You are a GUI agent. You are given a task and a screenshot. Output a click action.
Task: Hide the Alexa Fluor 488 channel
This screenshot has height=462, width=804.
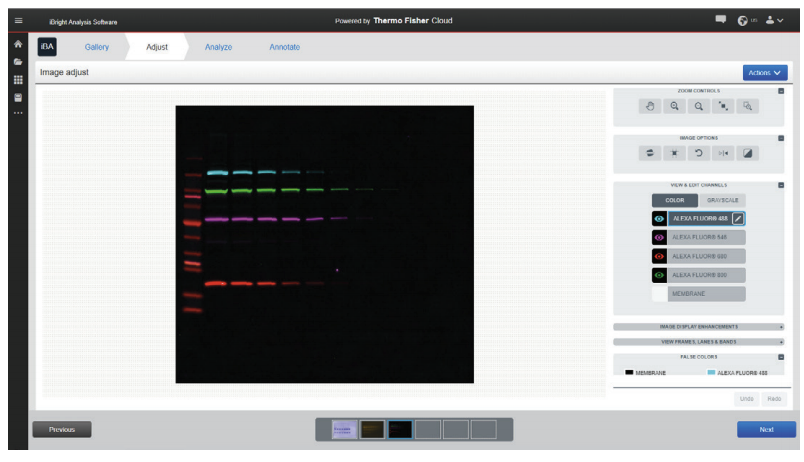[x=659, y=218]
